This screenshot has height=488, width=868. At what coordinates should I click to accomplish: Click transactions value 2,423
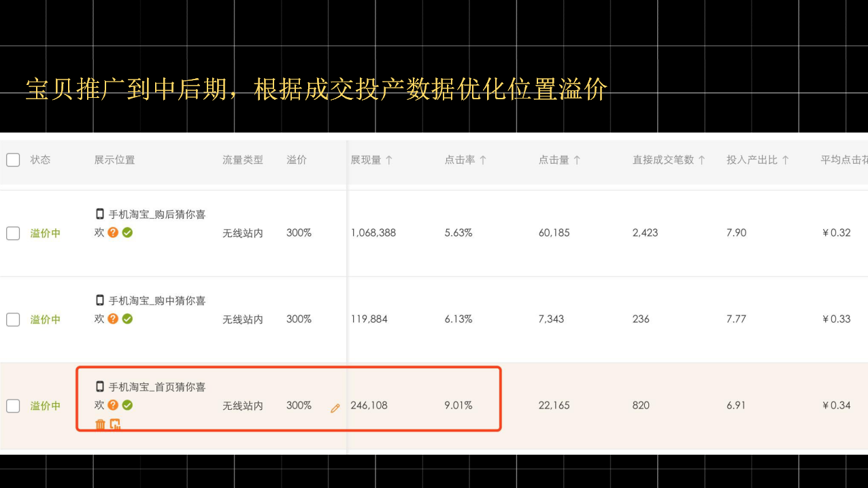(646, 232)
